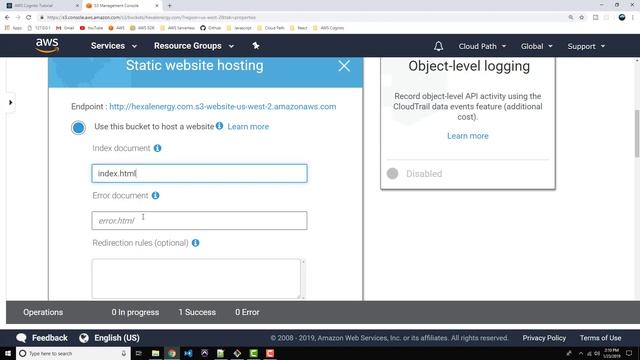Click the globe language icon
This screenshot has height=360, width=640.
pos(84,338)
